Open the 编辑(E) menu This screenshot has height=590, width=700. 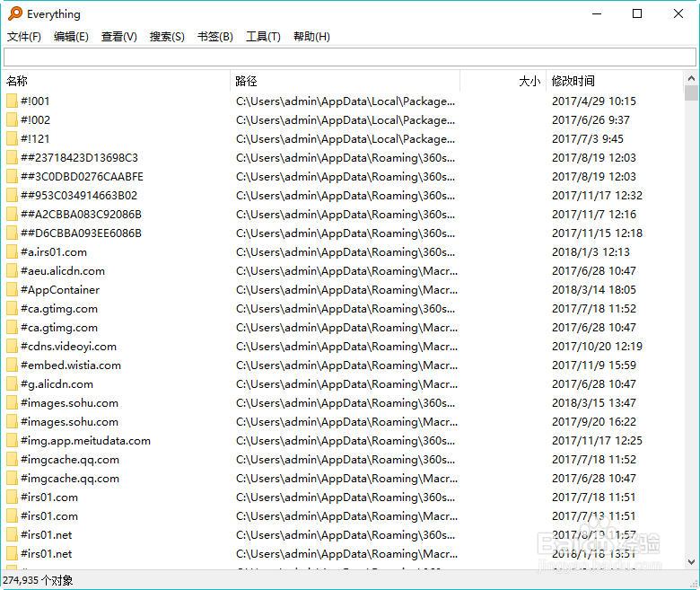point(71,37)
